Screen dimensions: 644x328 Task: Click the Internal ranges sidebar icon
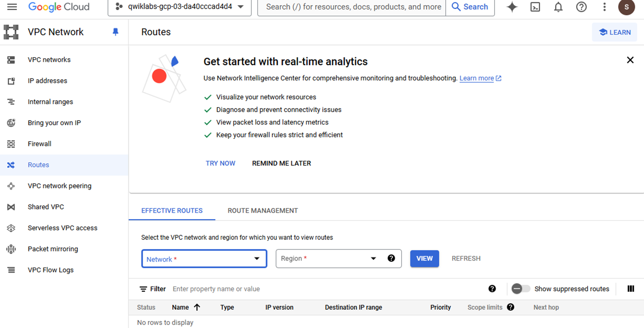(x=11, y=102)
